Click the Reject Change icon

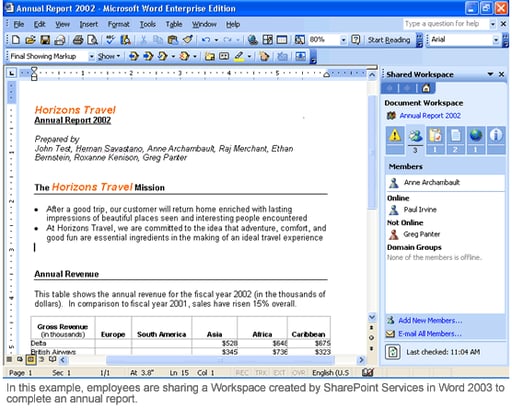[x=185, y=56]
